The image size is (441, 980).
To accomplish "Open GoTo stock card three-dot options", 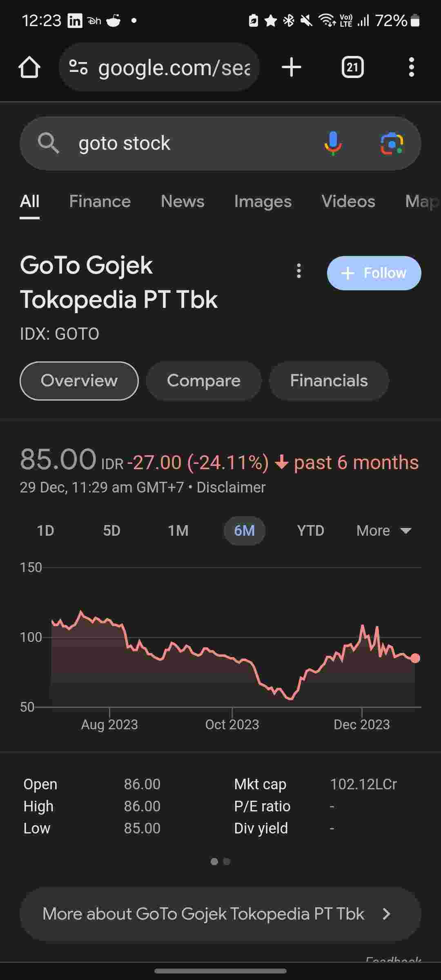I will tap(299, 271).
